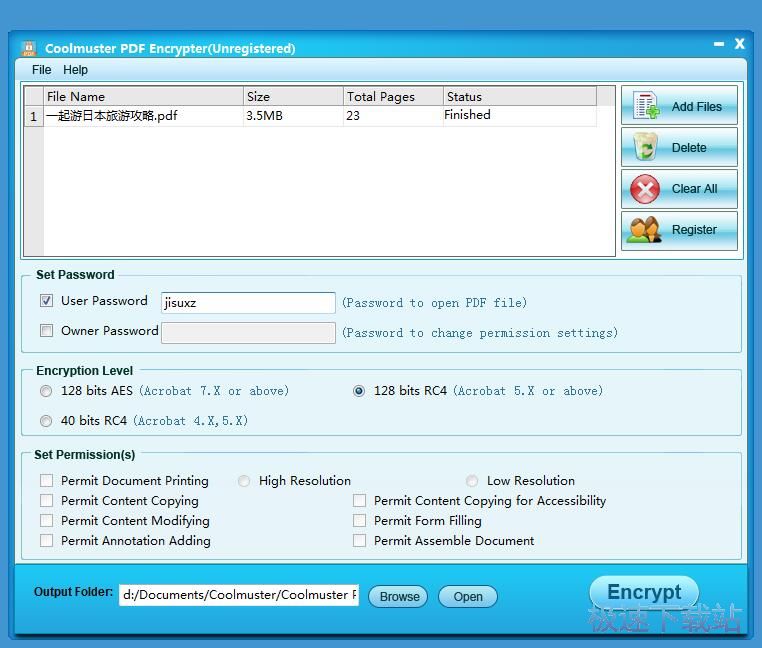This screenshot has width=762, height=648.
Task: Select the listed PDF file row
Action: pyautogui.click(x=140, y=116)
